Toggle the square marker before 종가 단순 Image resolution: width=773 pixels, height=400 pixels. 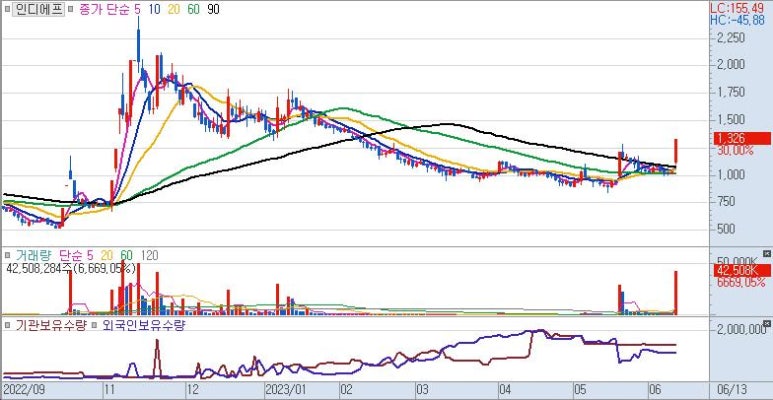pyautogui.click(x=70, y=9)
